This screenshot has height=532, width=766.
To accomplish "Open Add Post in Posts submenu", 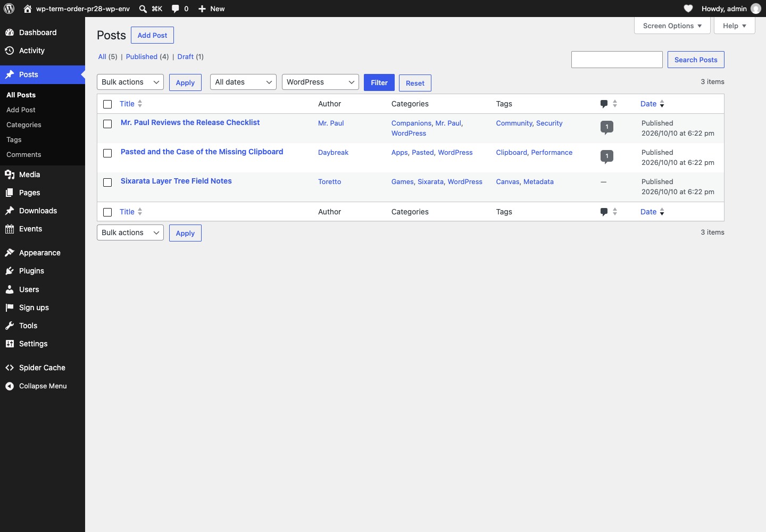I will pyautogui.click(x=21, y=110).
